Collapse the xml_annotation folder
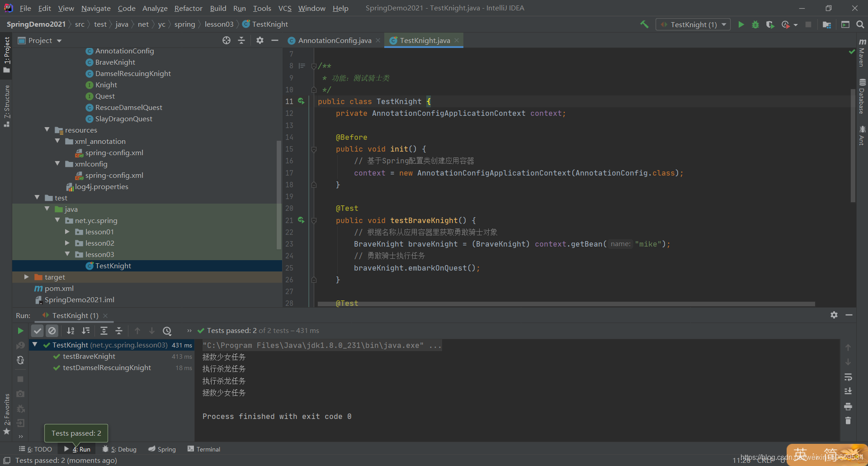868x466 pixels. coord(57,141)
